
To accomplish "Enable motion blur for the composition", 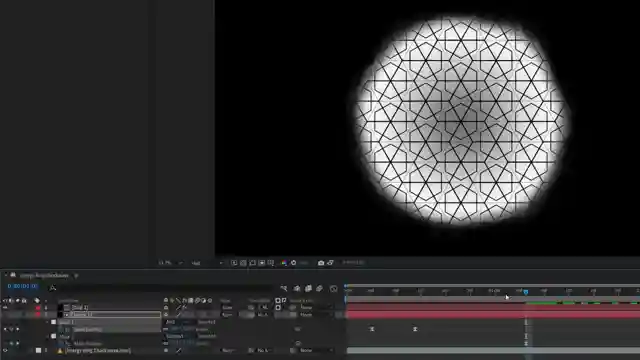I will coord(320,289).
